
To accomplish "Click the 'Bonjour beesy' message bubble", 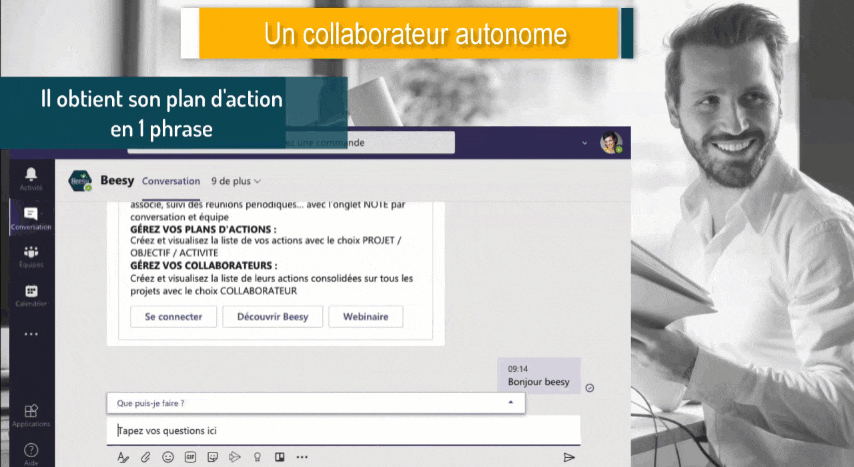I will tap(539, 375).
